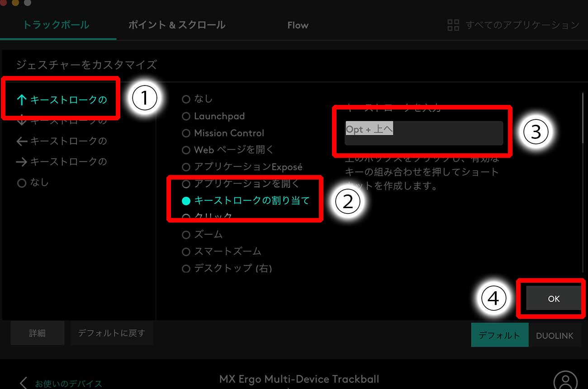Image resolution: width=588 pixels, height=389 pixels.
Task: Click the keystroke field showing Opt + 上へ
Action: (x=424, y=133)
